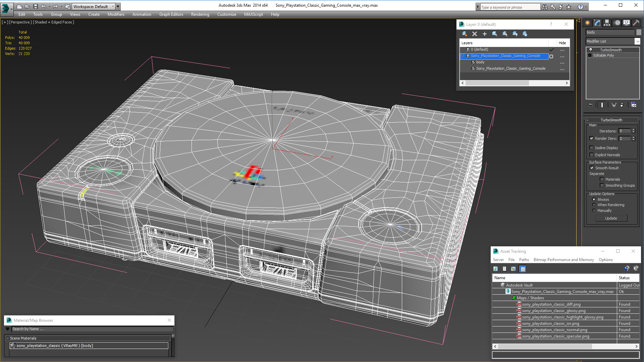Click Refresh icon in Asset Tracking toolbar
Screen dimensions: 644x362
coord(496,269)
